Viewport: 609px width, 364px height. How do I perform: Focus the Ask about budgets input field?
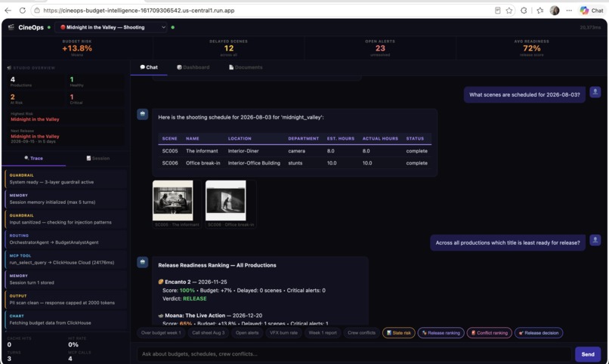point(354,354)
